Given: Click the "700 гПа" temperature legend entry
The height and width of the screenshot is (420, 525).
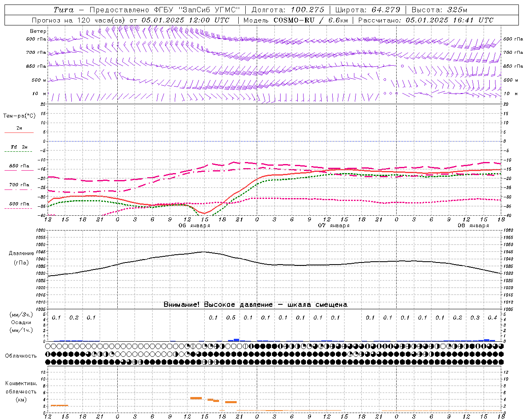Looking at the screenshot, I should pyautogui.click(x=19, y=185).
